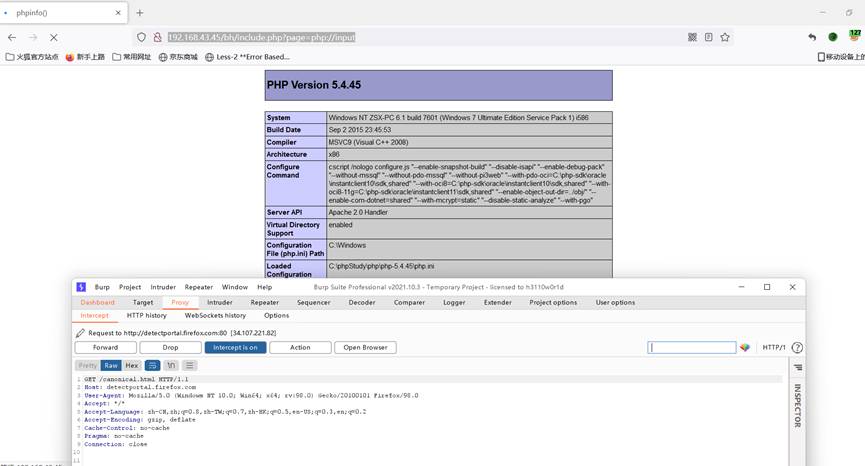The image size is (865, 466).
Task: Click Open Browser button
Action: coord(365,347)
